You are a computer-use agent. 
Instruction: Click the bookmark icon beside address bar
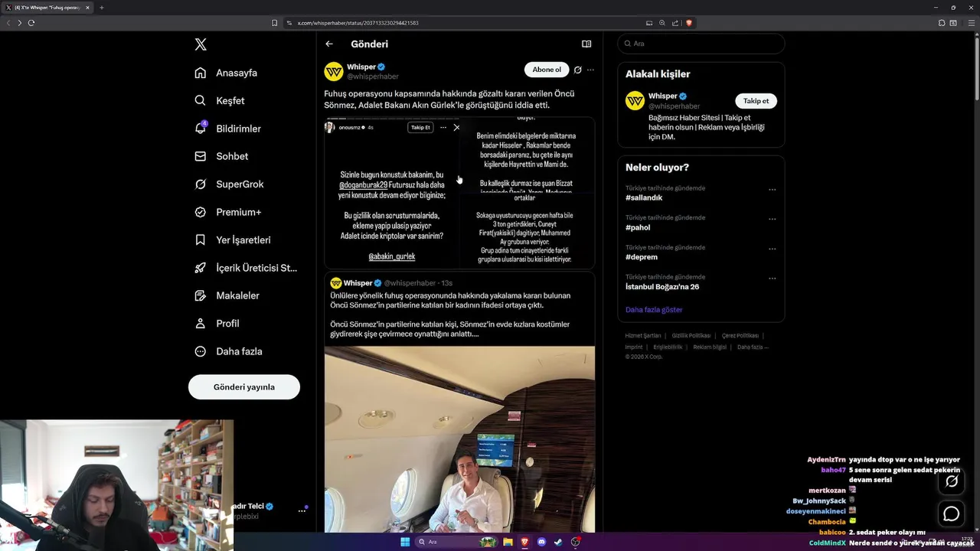274,23
